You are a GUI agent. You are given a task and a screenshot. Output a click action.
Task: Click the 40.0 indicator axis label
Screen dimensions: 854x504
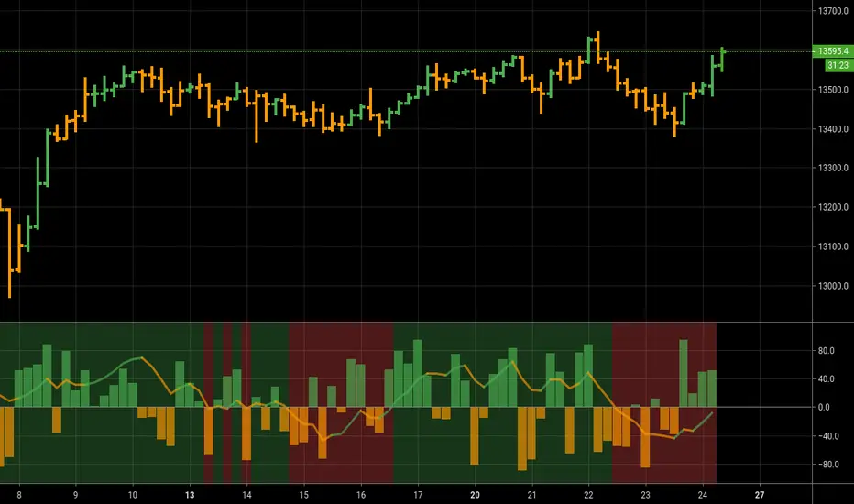(827, 378)
